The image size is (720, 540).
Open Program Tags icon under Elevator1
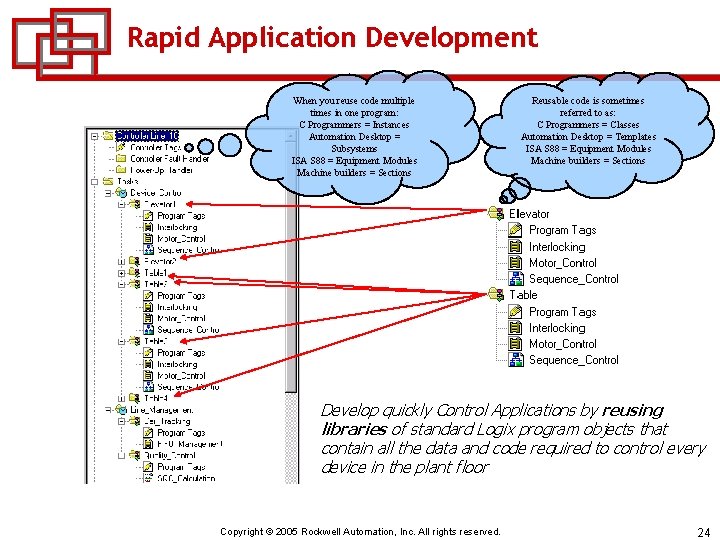click(148, 216)
